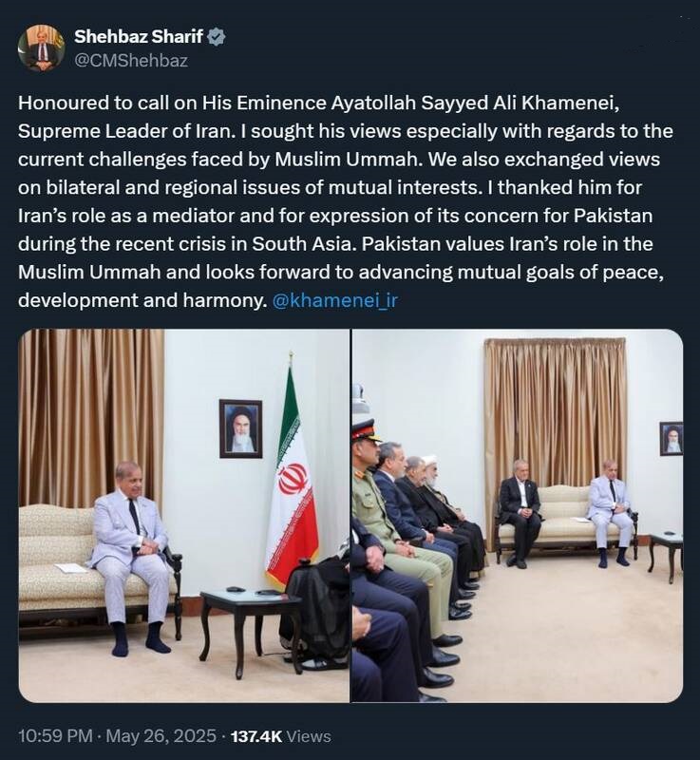700x760 pixels.
Task: Open the @khamenei_ir mention link
Action: tap(335, 300)
